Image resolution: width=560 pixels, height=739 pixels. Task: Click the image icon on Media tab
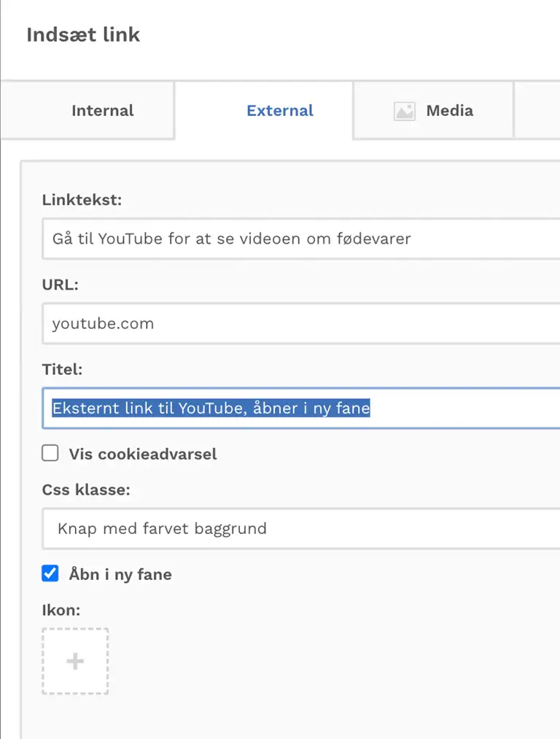(x=404, y=111)
